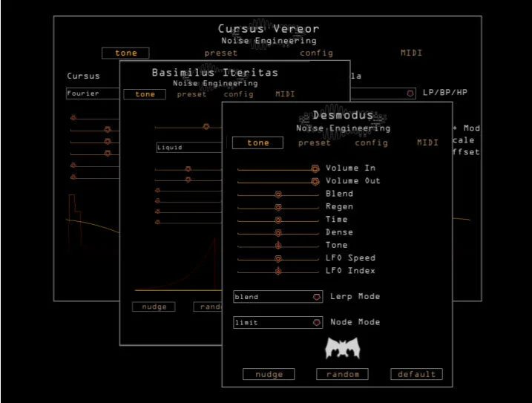
Task: Select the tone tab in Desmodus
Action: click(258, 142)
